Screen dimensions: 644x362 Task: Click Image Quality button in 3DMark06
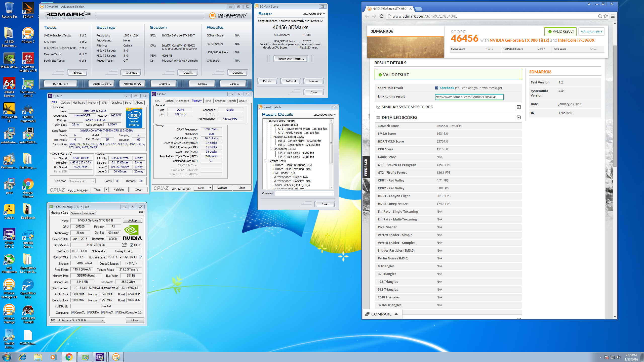[102, 84]
